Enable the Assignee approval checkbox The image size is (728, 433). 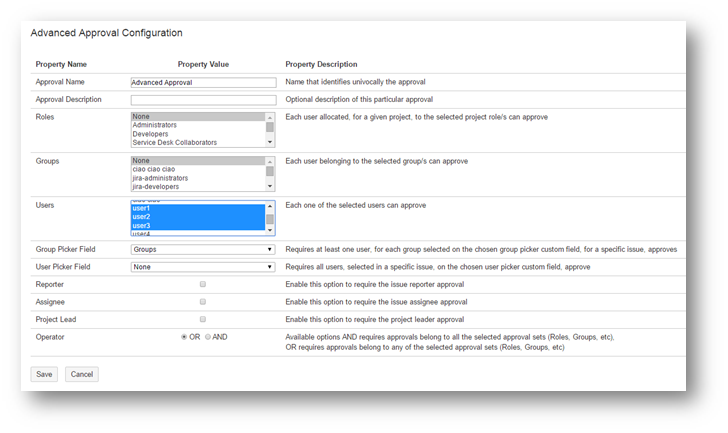pyautogui.click(x=203, y=301)
